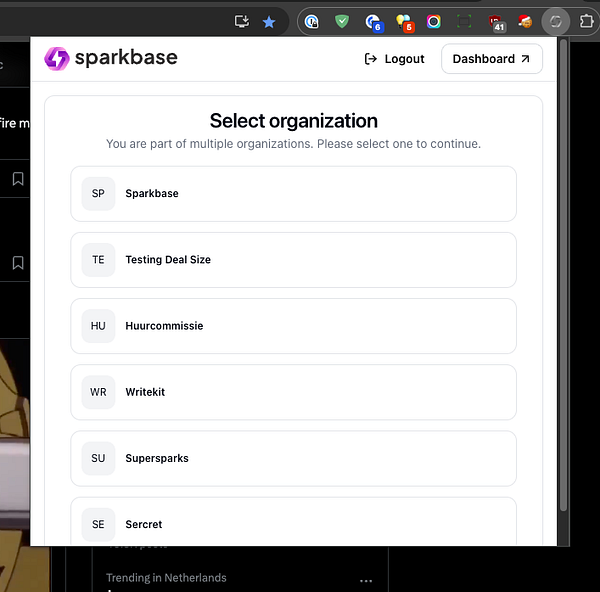Click the popup's vertical scrollbar

(563, 275)
